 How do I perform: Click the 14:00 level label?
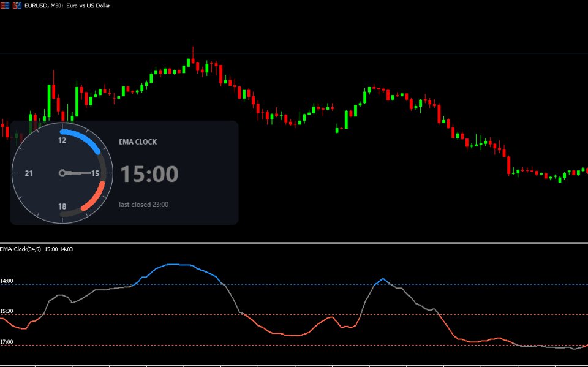7,281
